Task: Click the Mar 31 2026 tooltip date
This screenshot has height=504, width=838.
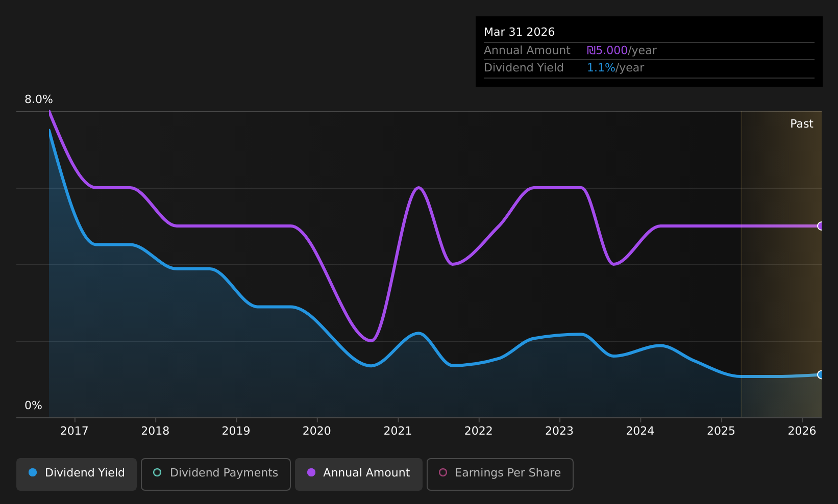Action: click(x=519, y=32)
